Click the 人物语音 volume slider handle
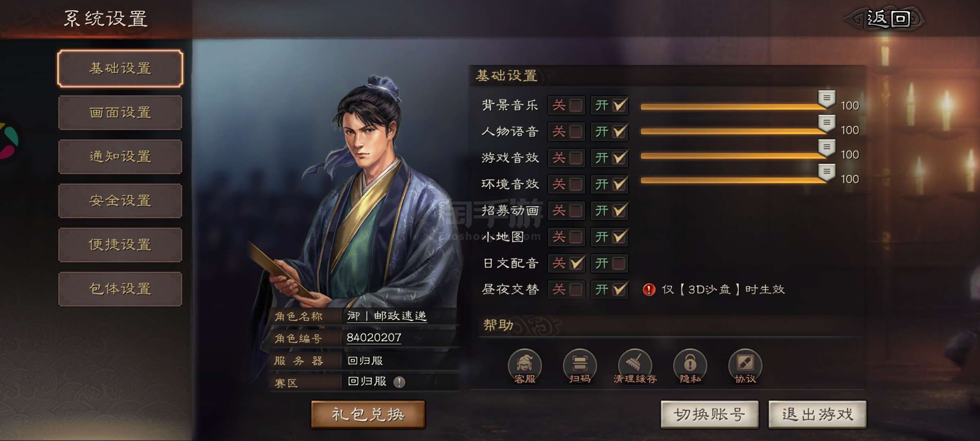The height and width of the screenshot is (441, 980). click(826, 124)
